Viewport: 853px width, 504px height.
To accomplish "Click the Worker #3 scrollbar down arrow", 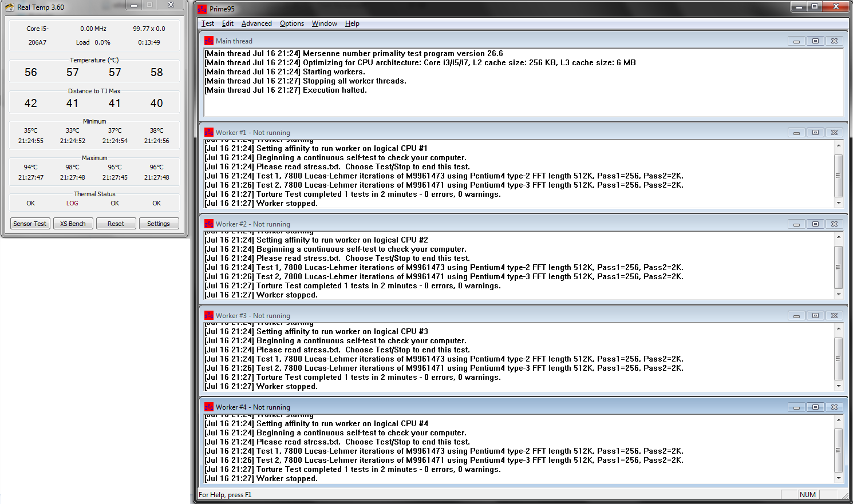I will click(x=839, y=386).
